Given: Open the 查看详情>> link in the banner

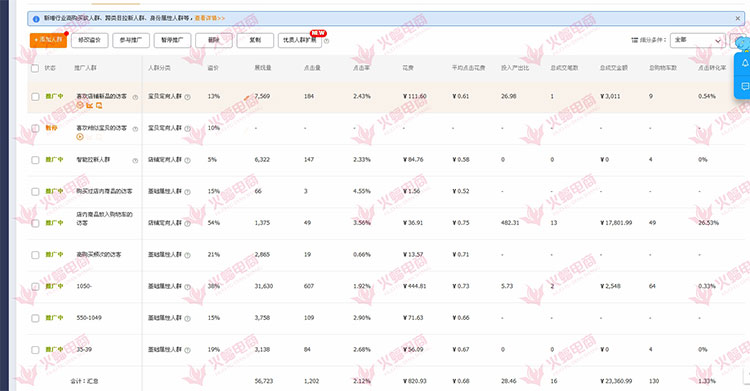Looking at the screenshot, I should click(x=210, y=18).
